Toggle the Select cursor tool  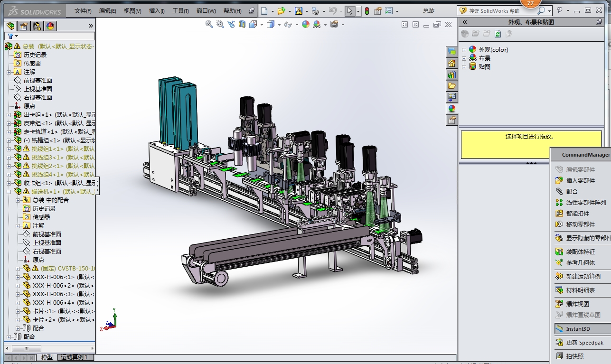coord(349,11)
